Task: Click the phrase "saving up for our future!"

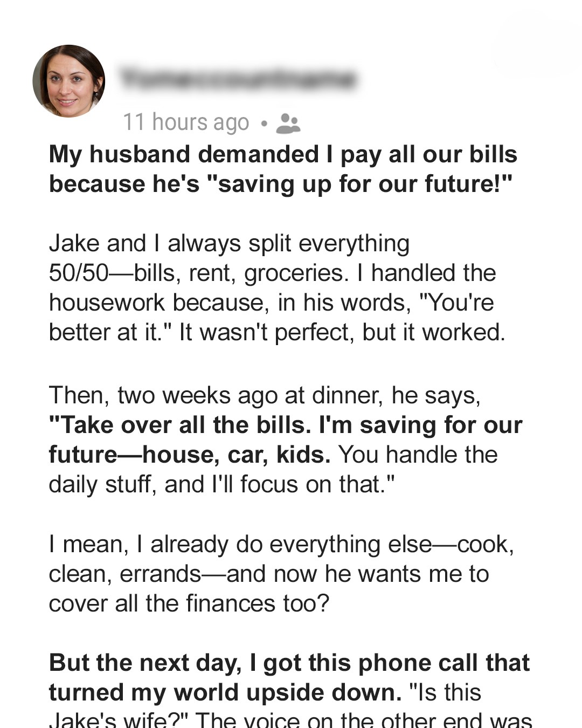Action: pyautogui.click(x=359, y=184)
